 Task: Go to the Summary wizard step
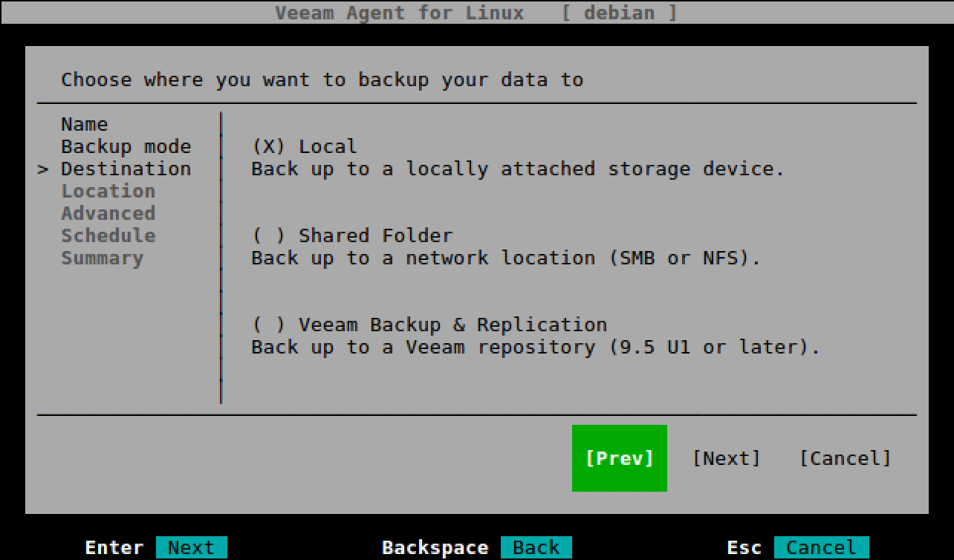[x=102, y=258]
